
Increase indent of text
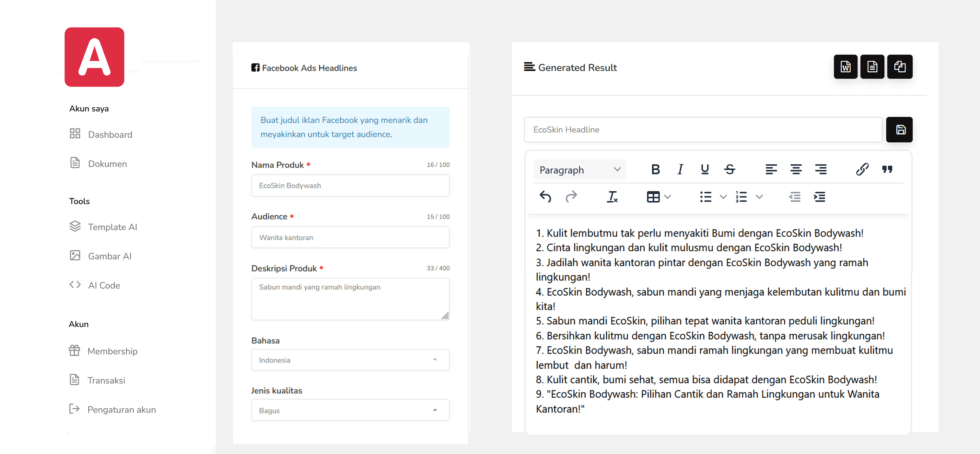tap(819, 197)
